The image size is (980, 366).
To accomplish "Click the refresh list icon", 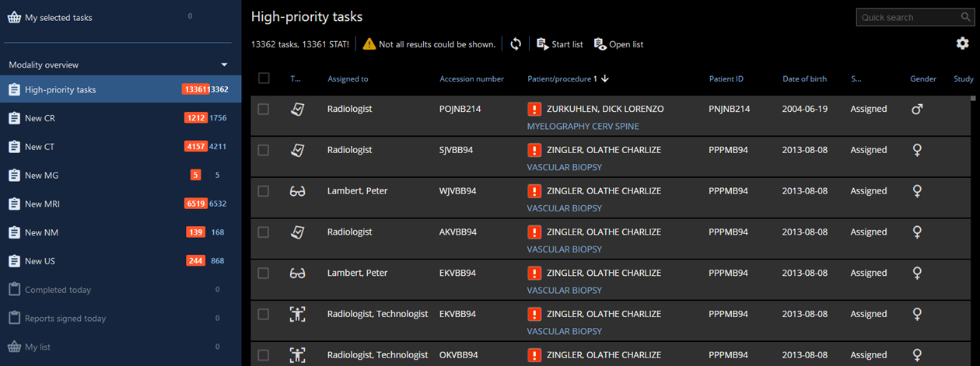I will tap(515, 44).
